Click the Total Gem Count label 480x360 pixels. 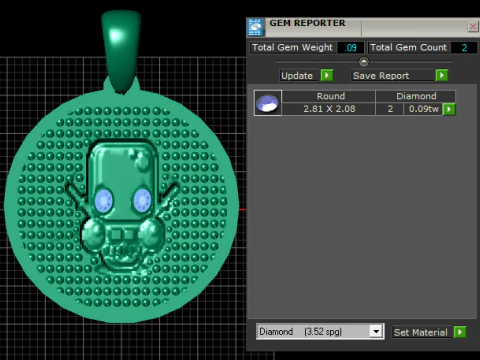[x=408, y=47]
